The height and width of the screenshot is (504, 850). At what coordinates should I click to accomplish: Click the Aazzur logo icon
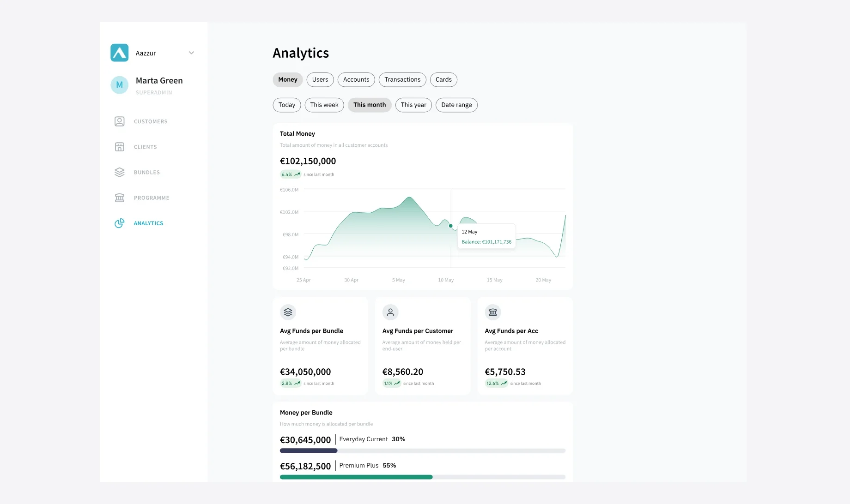pyautogui.click(x=119, y=53)
